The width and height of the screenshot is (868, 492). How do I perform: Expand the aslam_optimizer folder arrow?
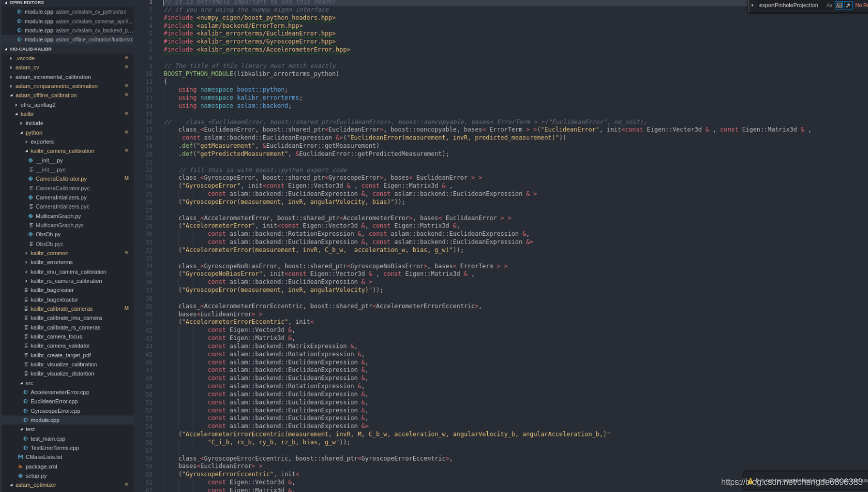click(11, 485)
